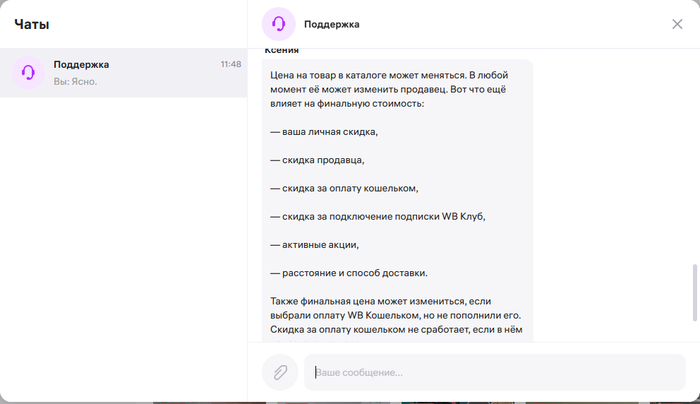Click the line "— активные акции,"
Image resolution: width=700 pixels, height=404 pixels.
[314, 244]
